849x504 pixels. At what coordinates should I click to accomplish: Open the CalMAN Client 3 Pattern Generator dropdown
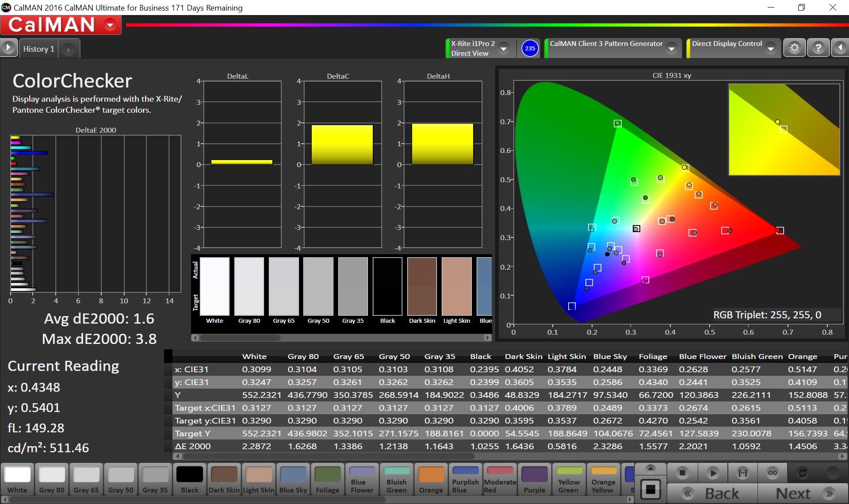pos(672,49)
